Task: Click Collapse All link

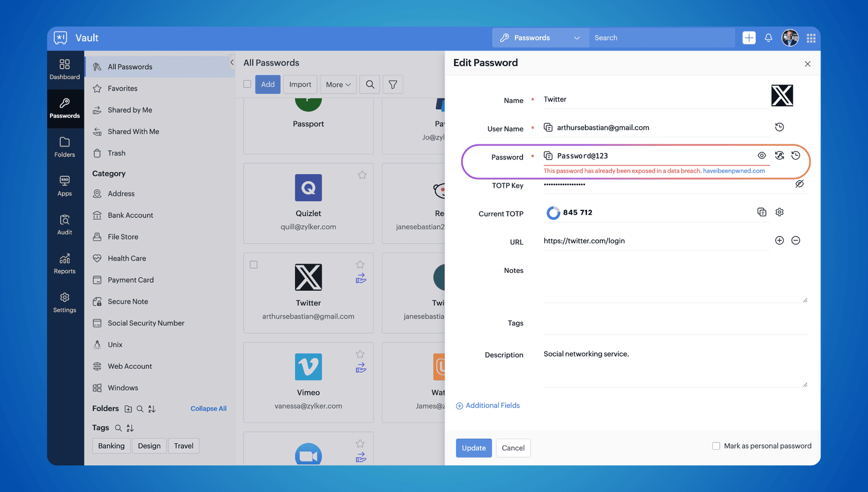Action: [x=208, y=408]
